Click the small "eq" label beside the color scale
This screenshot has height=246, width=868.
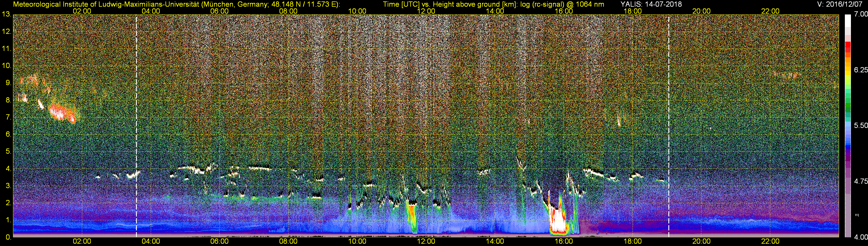857,215
